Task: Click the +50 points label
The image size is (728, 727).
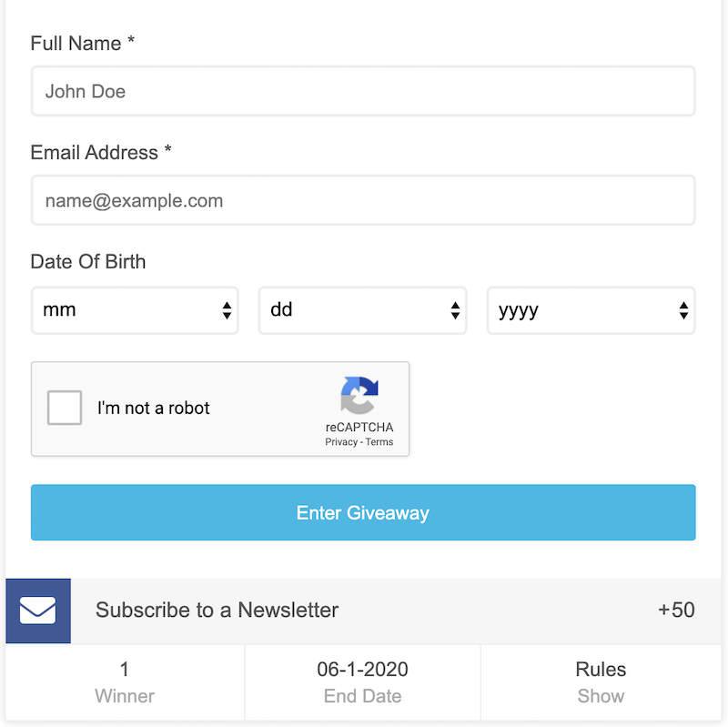Action: point(676,611)
